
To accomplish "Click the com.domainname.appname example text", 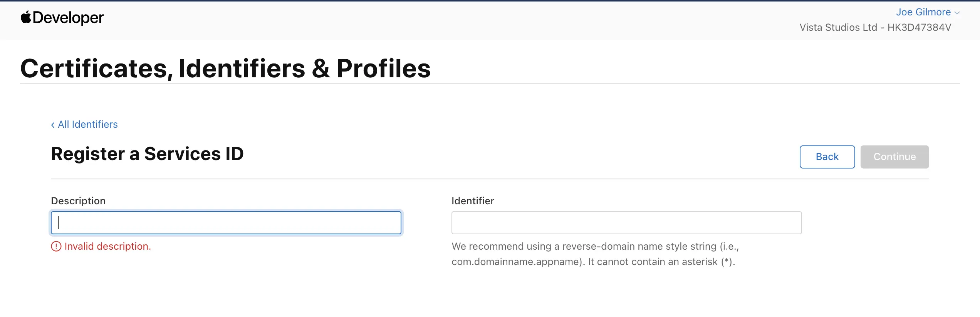I will point(517,262).
